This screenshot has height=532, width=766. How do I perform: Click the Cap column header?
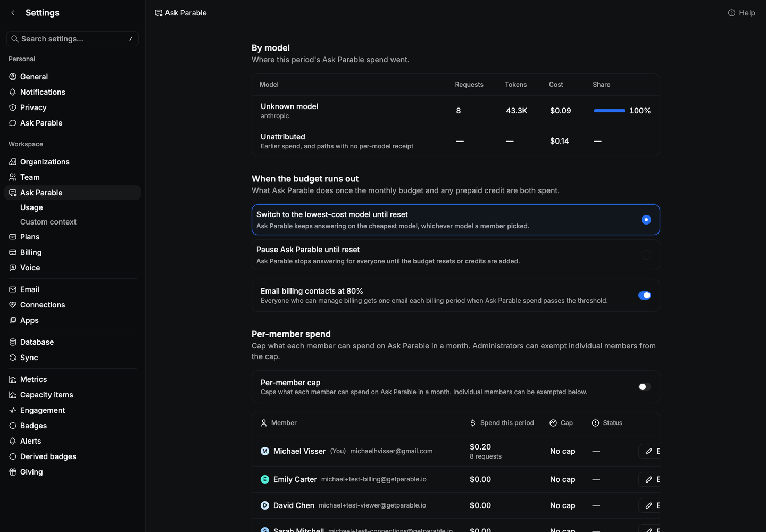(567, 423)
